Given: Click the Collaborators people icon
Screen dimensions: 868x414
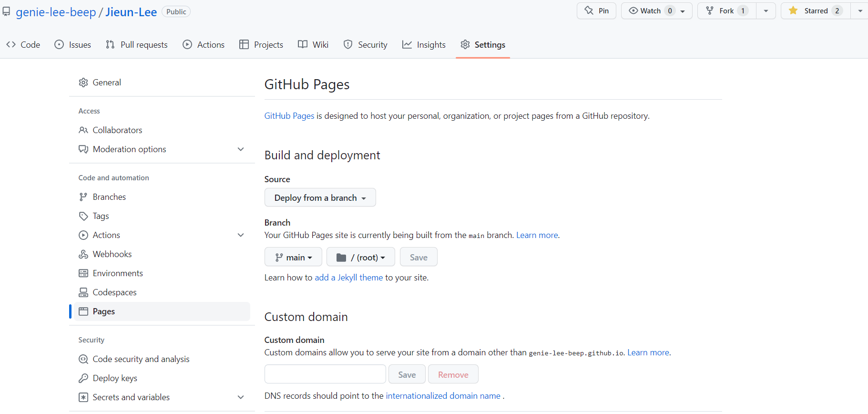Looking at the screenshot, I should pos(83,130).
